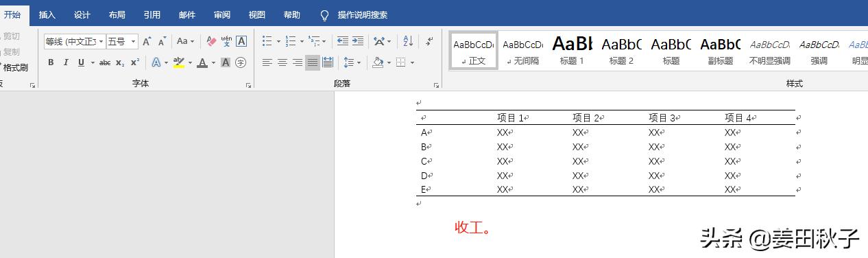Switch to 布局 (Layout) tab

click(117, 15)
